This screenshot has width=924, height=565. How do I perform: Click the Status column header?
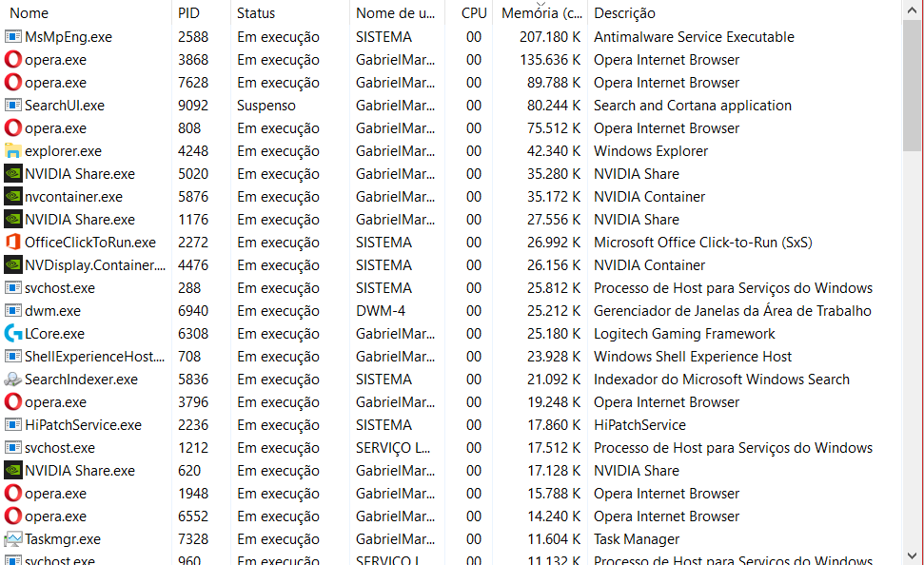tap(256, 13)
